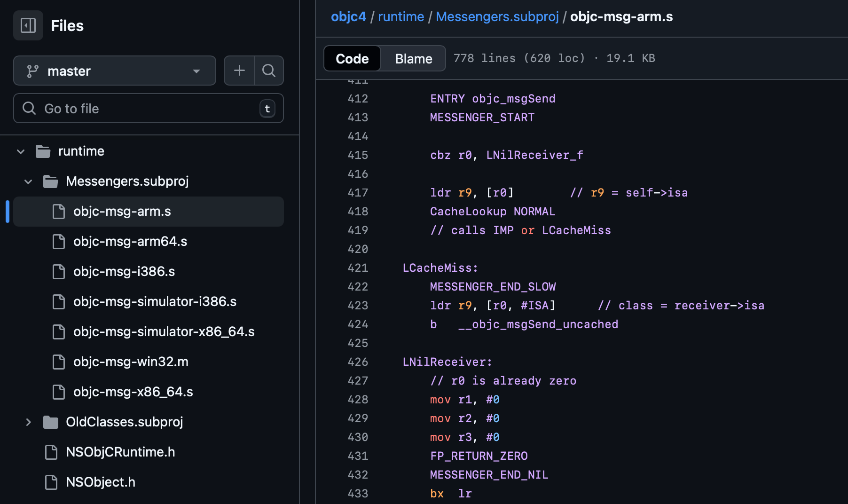Image resolution: width=848 pixels, height=504 pixels.
Task: Click the plus add file button
Action: (x=239, y=71)
